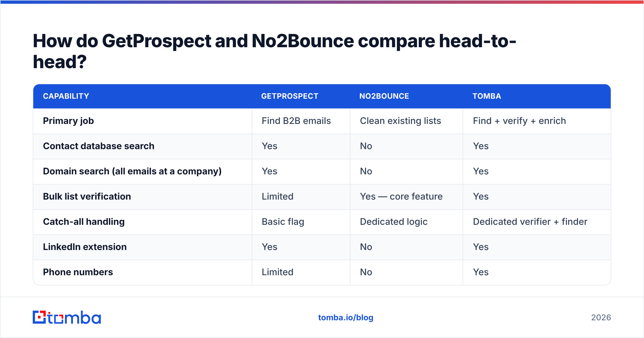Screen dimensions: 644x338
Task: Click the 'Phone numbers' row label
Action: tap(78, 272)
